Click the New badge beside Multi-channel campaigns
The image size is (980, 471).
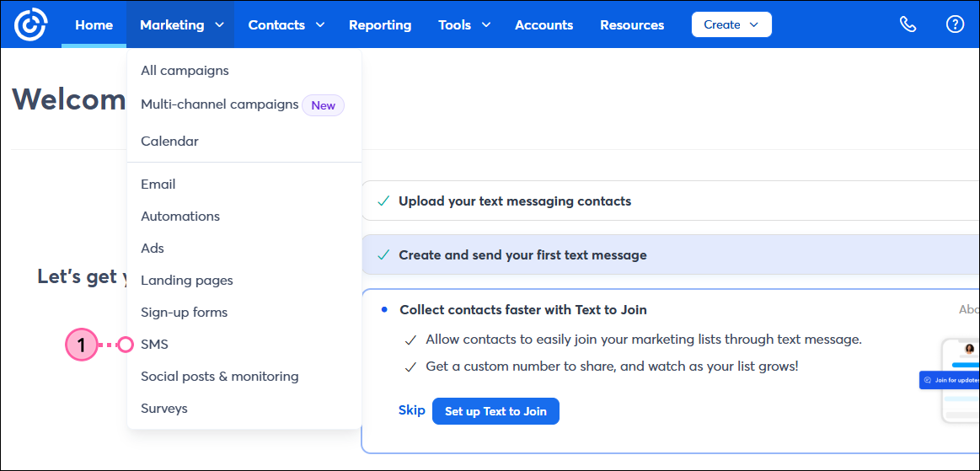coord(323,105)
